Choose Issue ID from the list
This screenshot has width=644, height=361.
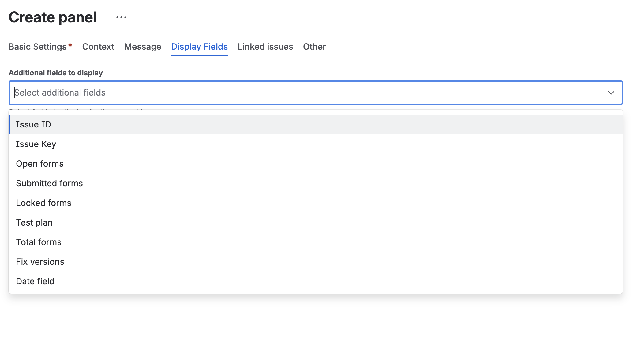tap(33, 124)
